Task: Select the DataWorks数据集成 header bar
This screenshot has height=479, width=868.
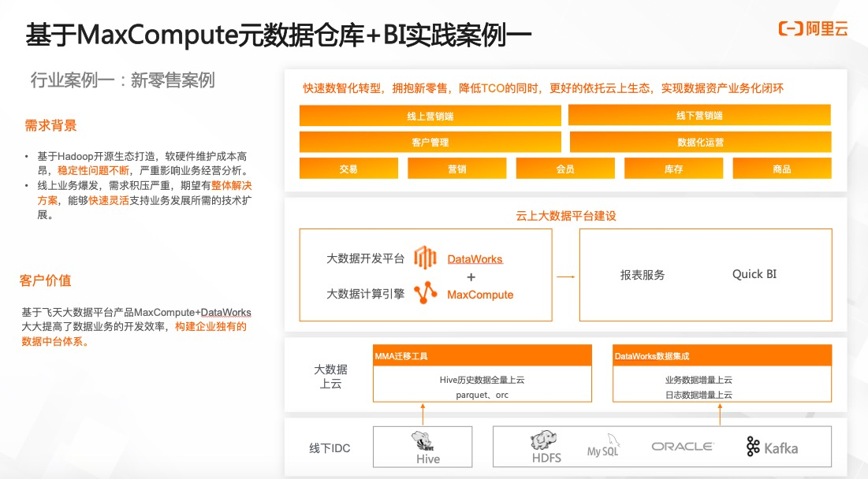Action: 722,355
